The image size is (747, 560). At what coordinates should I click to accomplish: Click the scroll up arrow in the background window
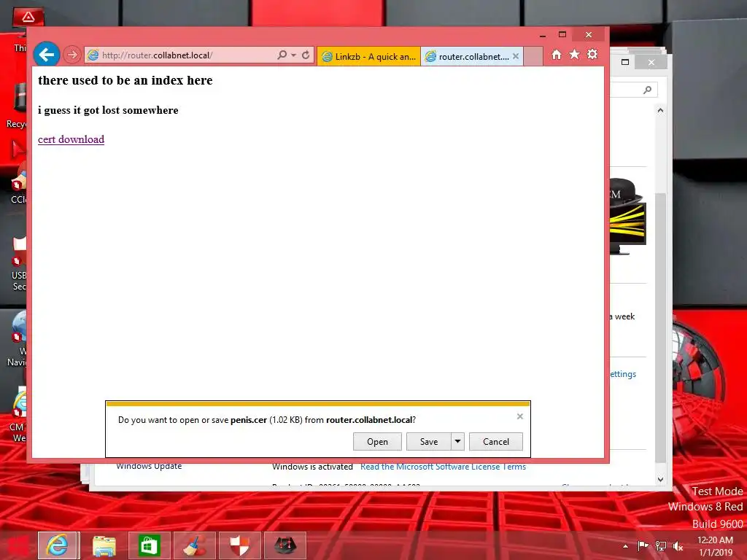click(x=660, y=111)
